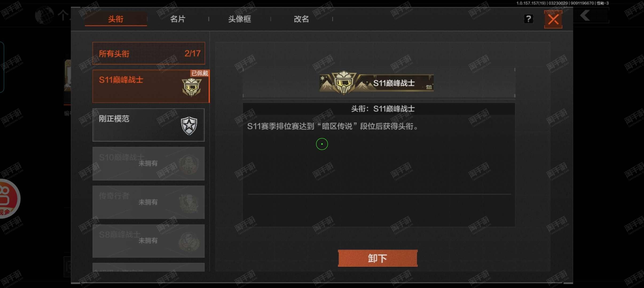Open the question mark help icon

pos(528,19)
